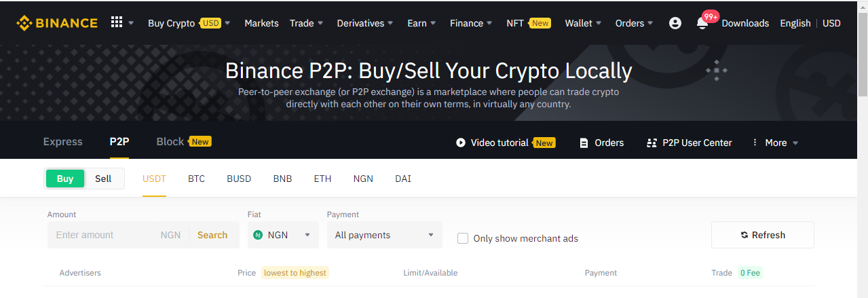868x298 pixels.
Task: Click the Binance logo
Action: click(x=57, y=23)
